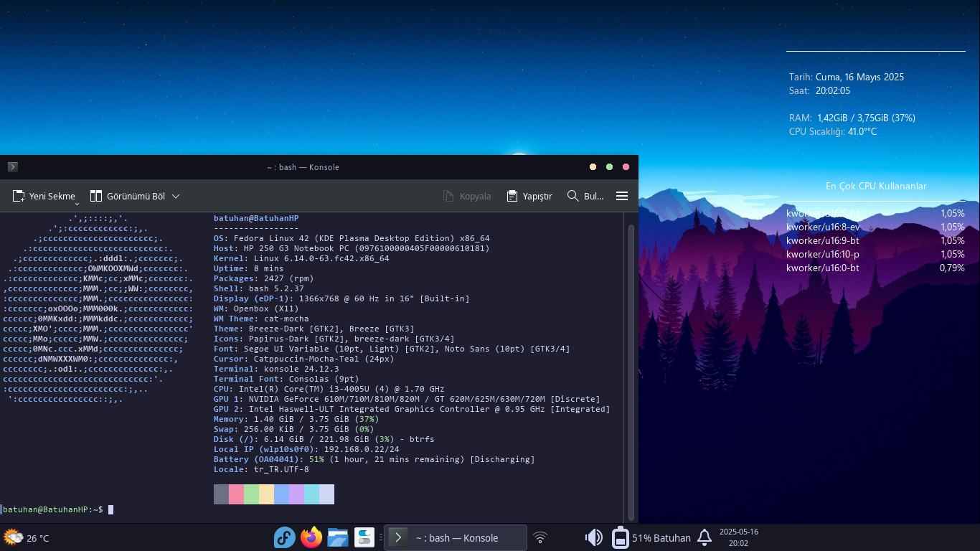Click the "CPU: Intel(R) Core(TM) i3-4005U" line
Image resolution: width=980 pixels, height=551 pixels.
pyautogui.click(x=329, y=389)
